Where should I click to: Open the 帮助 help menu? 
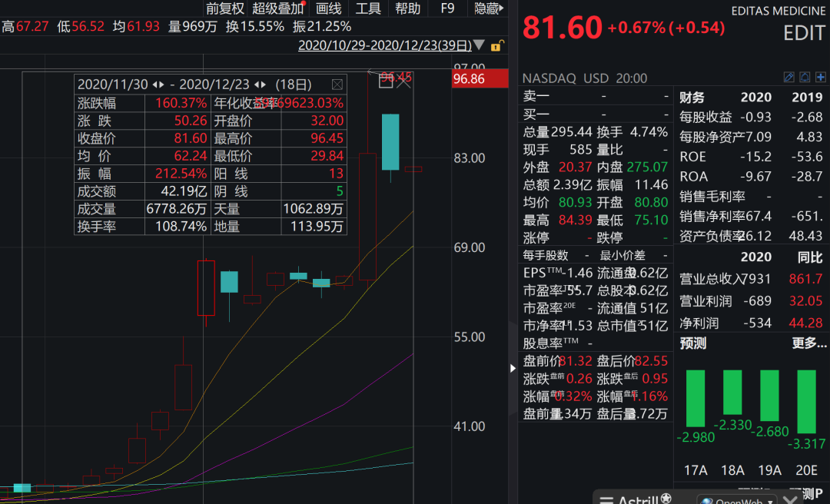[407, 8]
